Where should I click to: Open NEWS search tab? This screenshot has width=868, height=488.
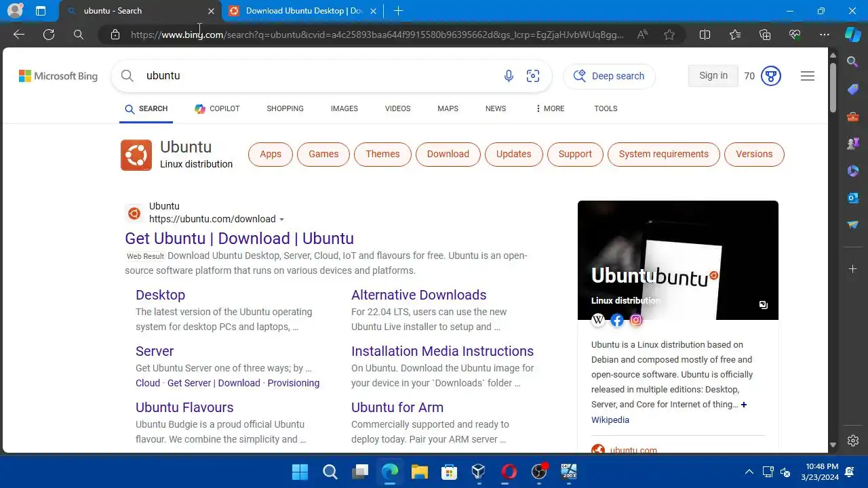[x=496, y=108]
